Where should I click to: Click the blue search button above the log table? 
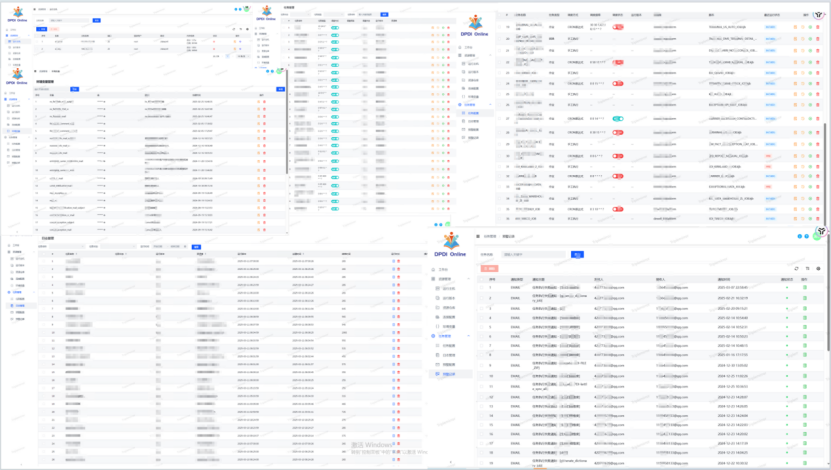[x=196, y=247]
